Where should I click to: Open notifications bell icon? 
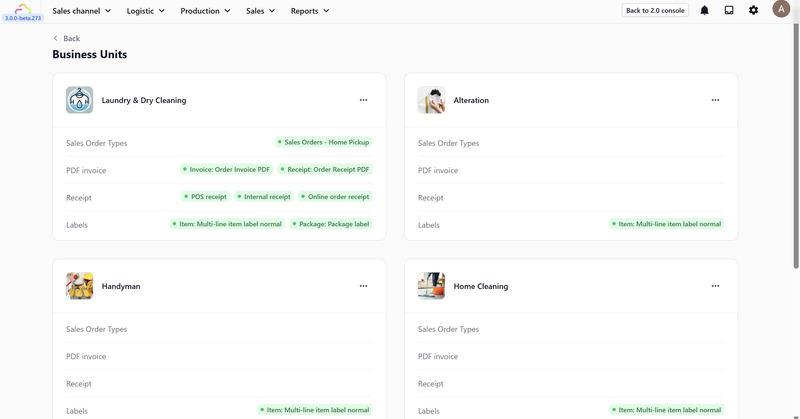[704, 10]
